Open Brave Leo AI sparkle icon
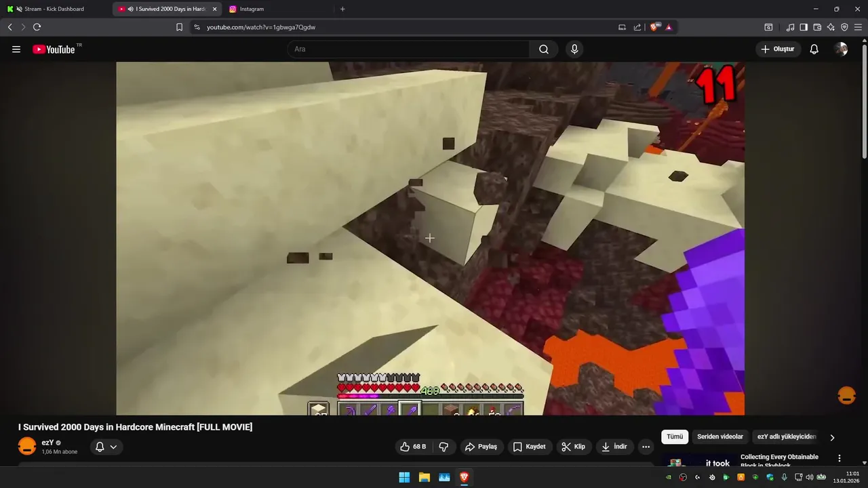The height and width of the screenshot is (488, 868). point(831,27)
